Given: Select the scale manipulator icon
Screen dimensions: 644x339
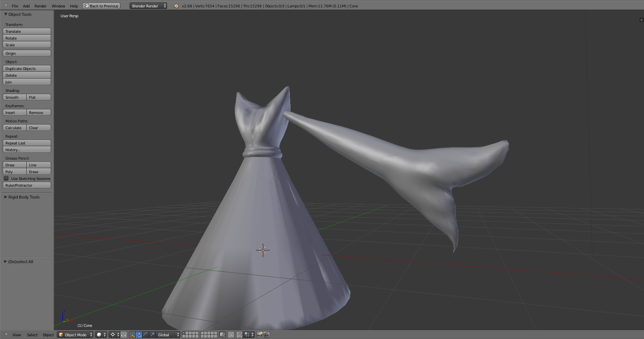Looking at the screenshot, I should [152, 335].
